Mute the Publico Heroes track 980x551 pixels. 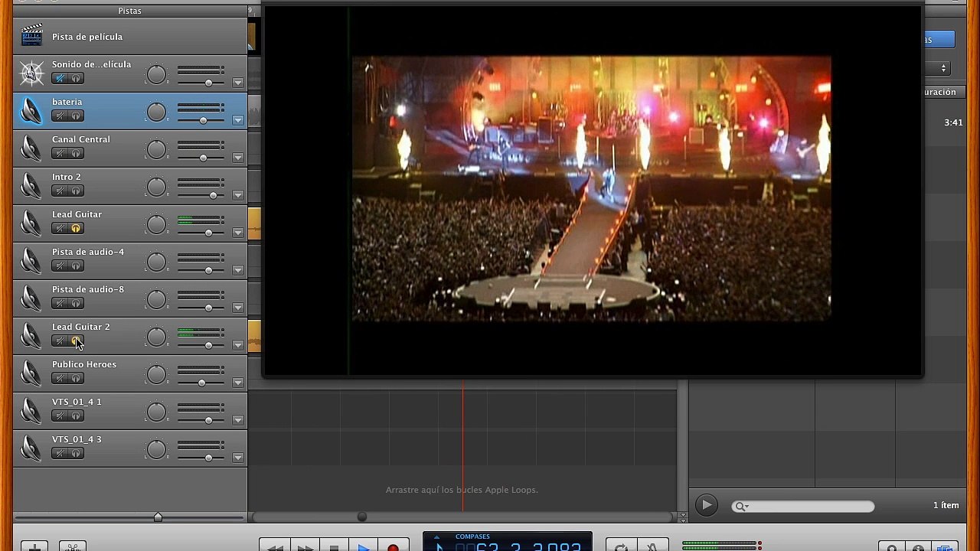click(x=60, y=378)
